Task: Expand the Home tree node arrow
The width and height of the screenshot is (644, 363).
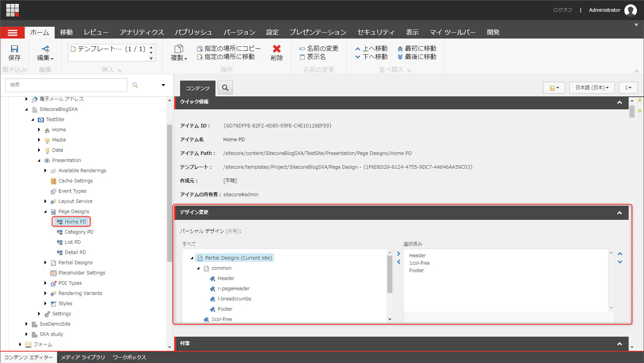Action: [x=39, y=129]
